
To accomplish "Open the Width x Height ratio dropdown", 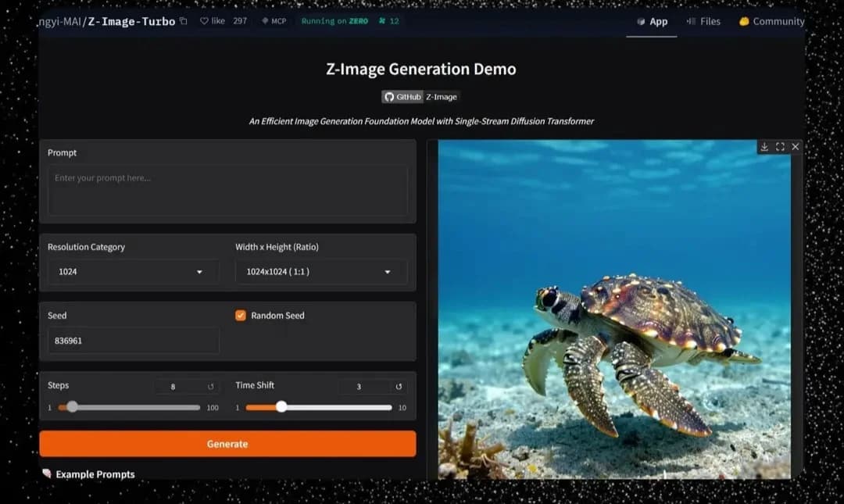I will tap(320, 271).
